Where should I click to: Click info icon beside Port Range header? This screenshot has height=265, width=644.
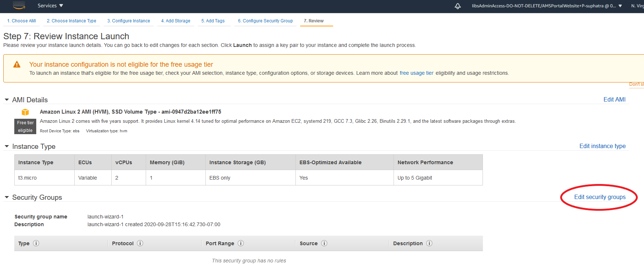241,243
